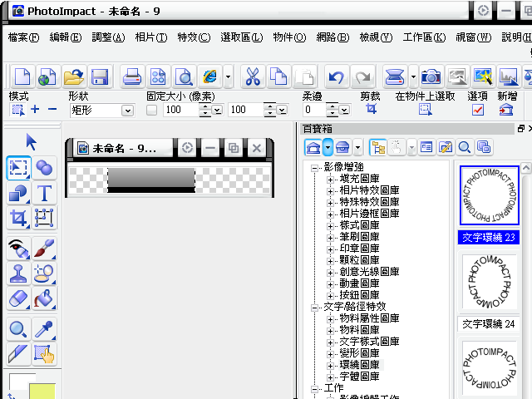Click the new web page icon
This screenshot has width=532, height=399.
point(47,76)
